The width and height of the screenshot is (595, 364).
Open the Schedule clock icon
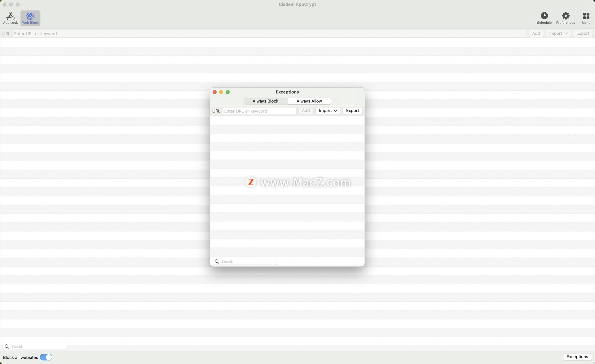click(544, 18)
